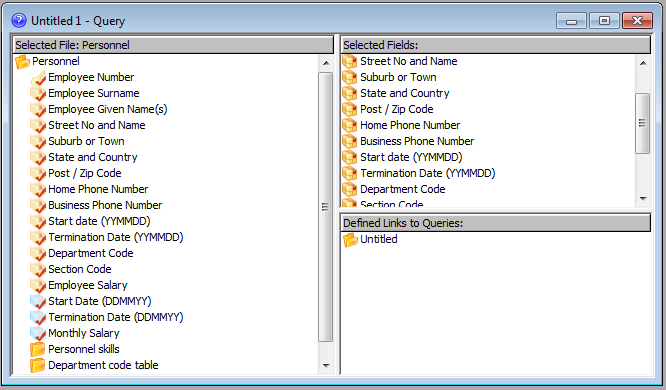Select Suburb or Town in Personnel tree
Viewport: 666px width, 390px height.
point(86,141)
